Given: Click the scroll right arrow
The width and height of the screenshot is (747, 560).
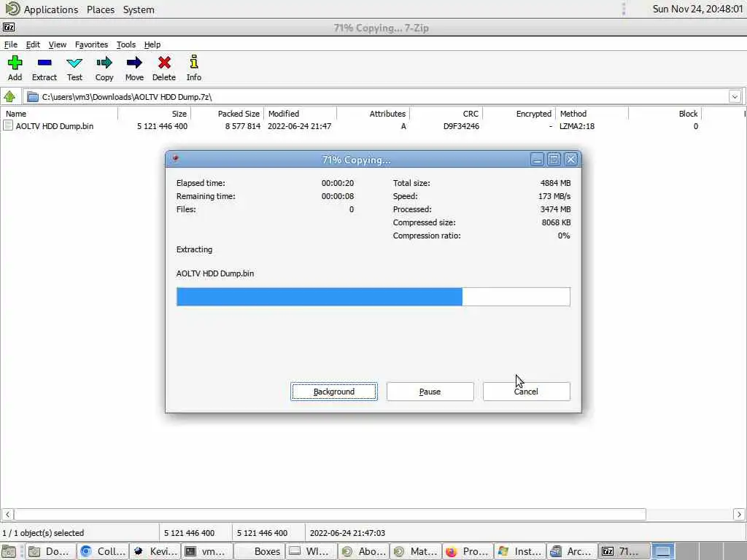Looking at the screenshot, I should point(739,514).
